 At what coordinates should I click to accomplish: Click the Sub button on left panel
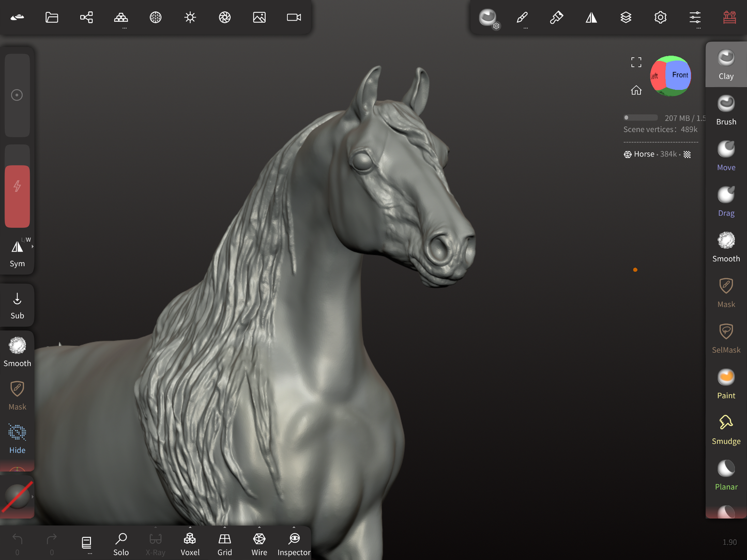(17, 305)
